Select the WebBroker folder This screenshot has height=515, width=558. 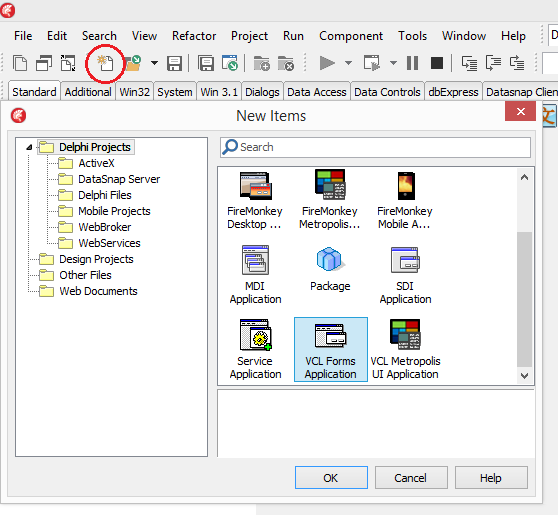(x=105, y=227)
